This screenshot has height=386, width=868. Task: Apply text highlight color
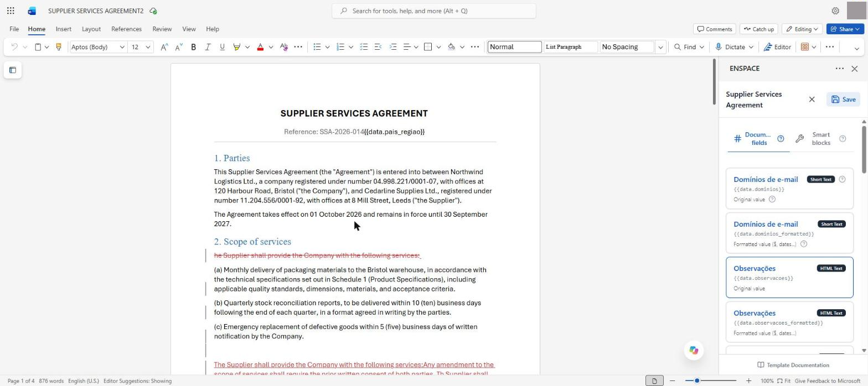pos(237,47)
